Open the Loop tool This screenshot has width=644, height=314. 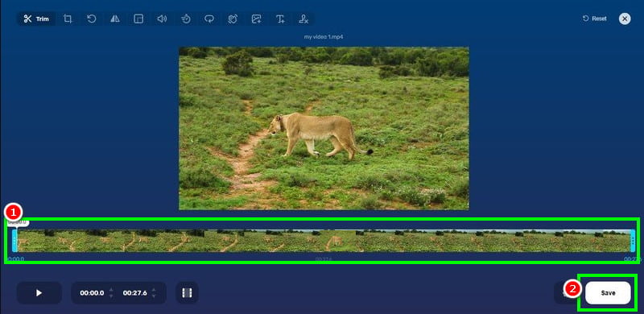[209, 19]
